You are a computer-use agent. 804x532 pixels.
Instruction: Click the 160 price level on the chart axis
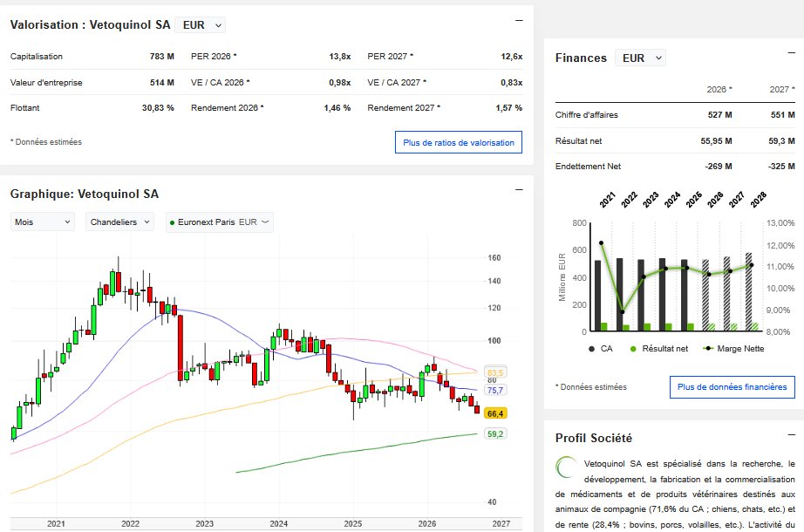pyautogui.click(x=494, y=258)
